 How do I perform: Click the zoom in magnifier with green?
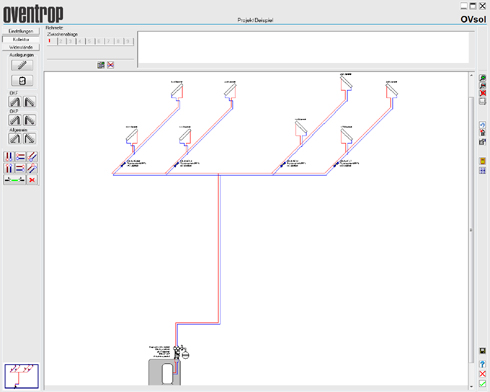(482, 78)
